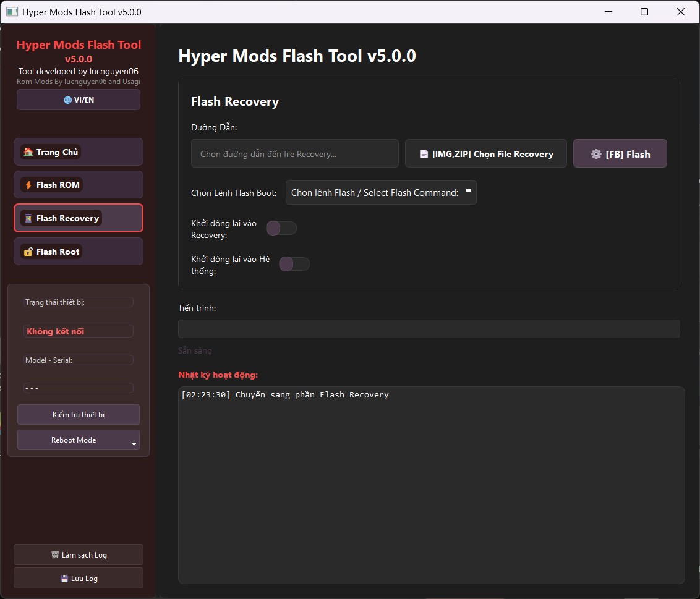Click the recovery file path input field
The height and width of the screenshot is (599, 700).
[x=294, y=153]
